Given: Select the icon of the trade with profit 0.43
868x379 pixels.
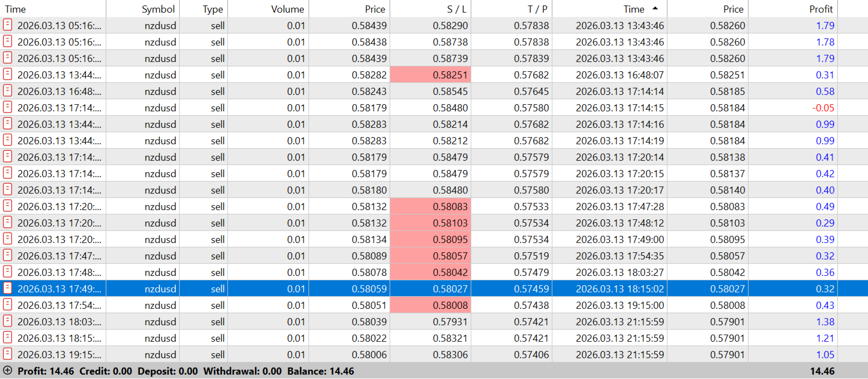Looking at the screenshot, I should click(x=8, y=304).
